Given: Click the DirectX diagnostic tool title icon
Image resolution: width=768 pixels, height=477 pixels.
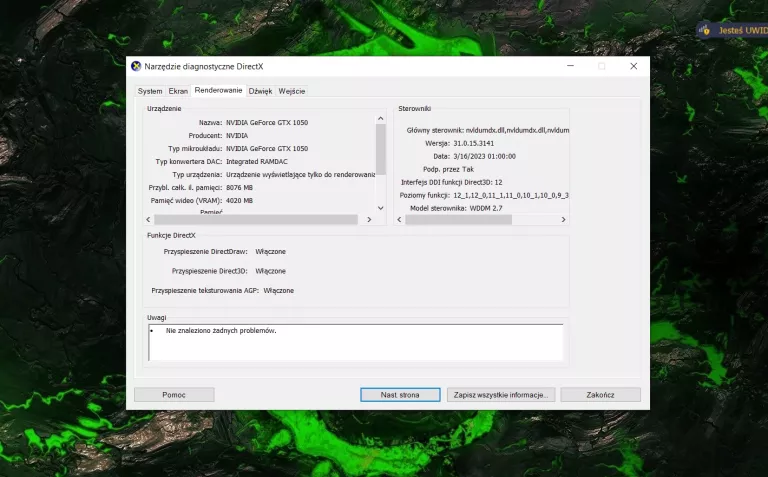Looking at the screenshot, I should coord(136,66).
